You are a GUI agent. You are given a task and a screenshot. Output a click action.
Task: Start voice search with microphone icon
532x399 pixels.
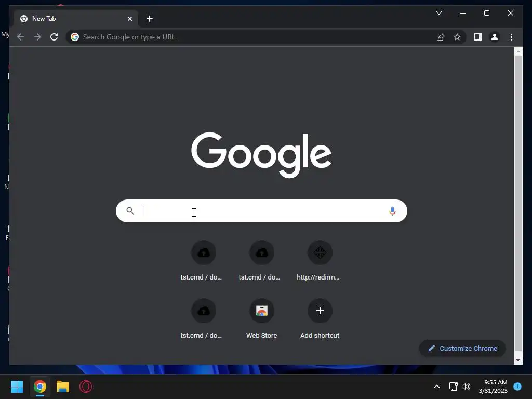point(392,211)
